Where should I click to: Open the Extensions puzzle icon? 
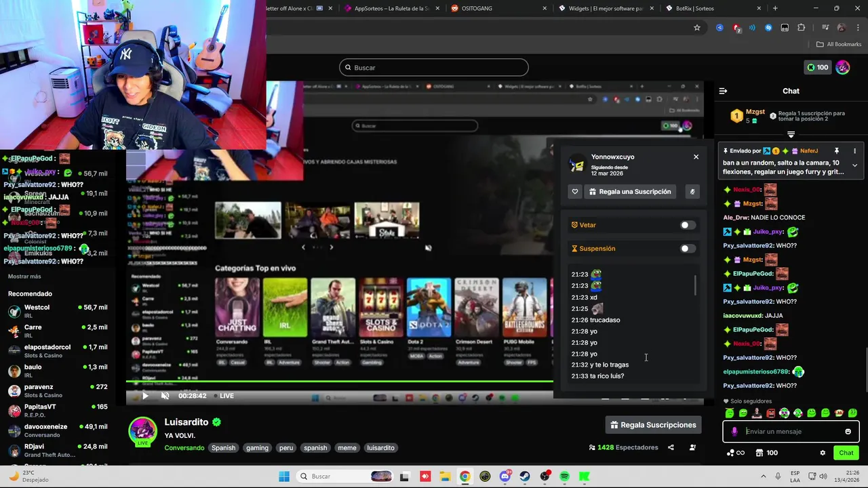coord(802,28)
